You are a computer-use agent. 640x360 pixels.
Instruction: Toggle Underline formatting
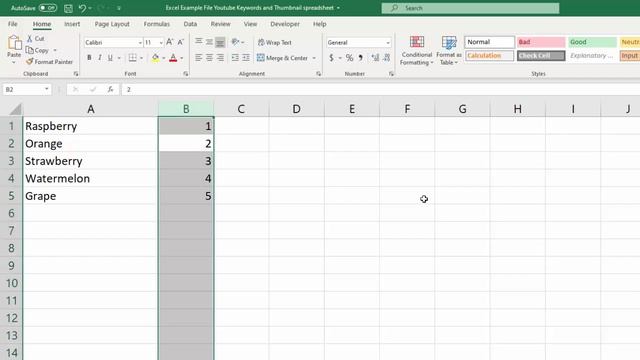coord(110,58)
